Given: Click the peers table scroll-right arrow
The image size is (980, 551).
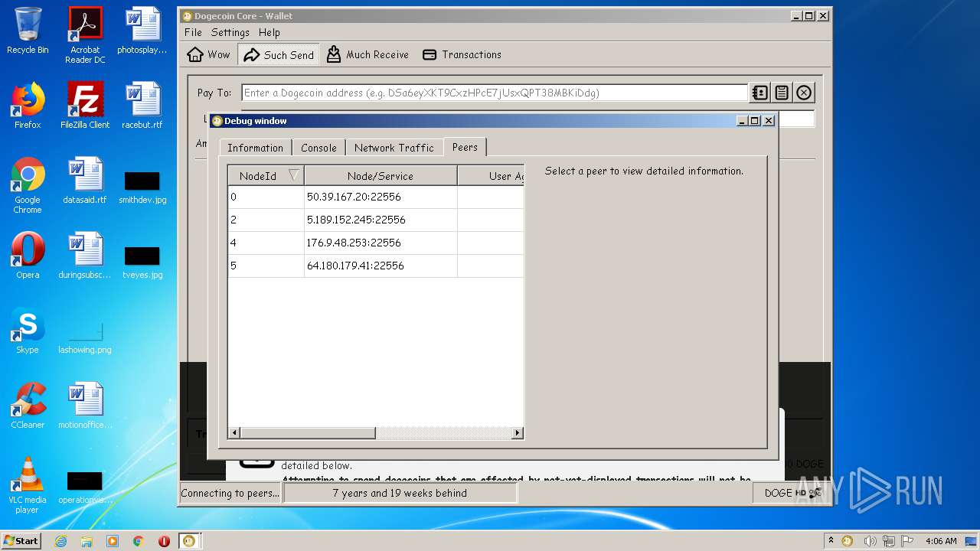Looking at the screenshot, I should [518, 432].
